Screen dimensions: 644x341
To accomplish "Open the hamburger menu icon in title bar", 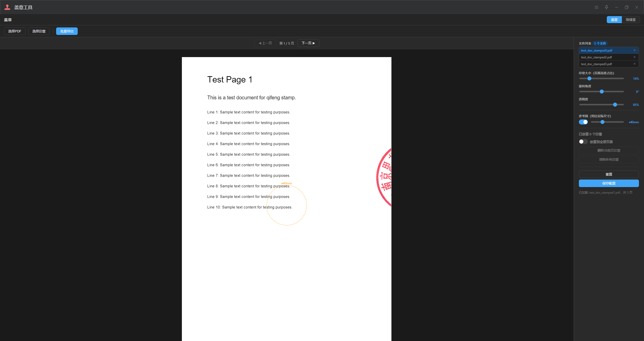I will click(x=596, y=7).
